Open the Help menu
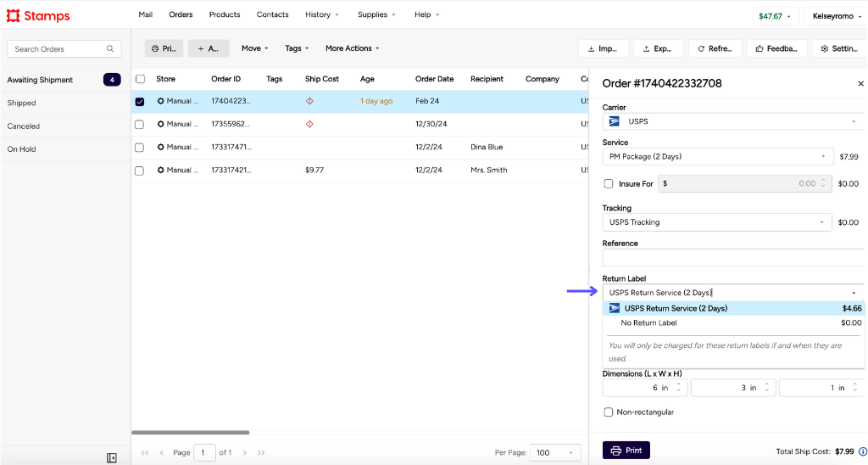868x465 pixels. 426,14
